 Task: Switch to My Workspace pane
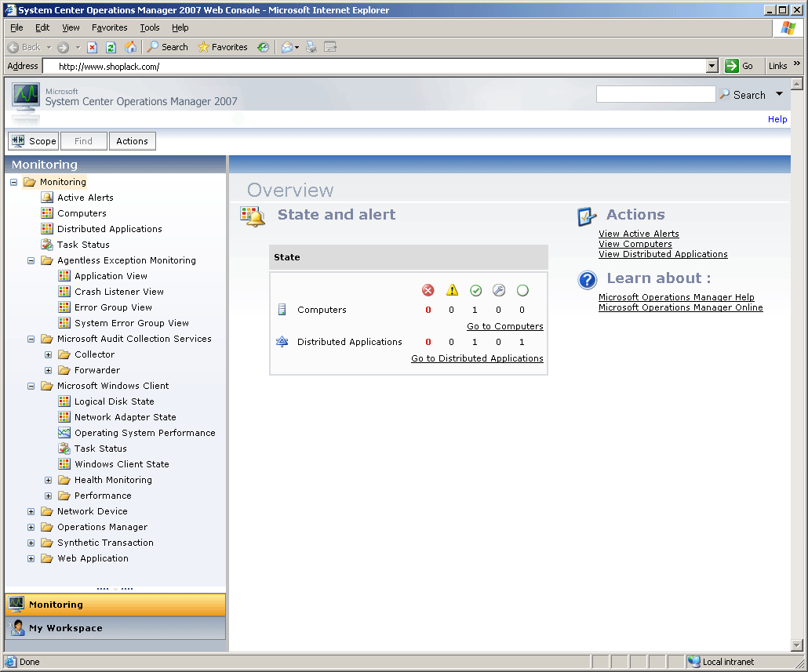[x=115, y=628]
